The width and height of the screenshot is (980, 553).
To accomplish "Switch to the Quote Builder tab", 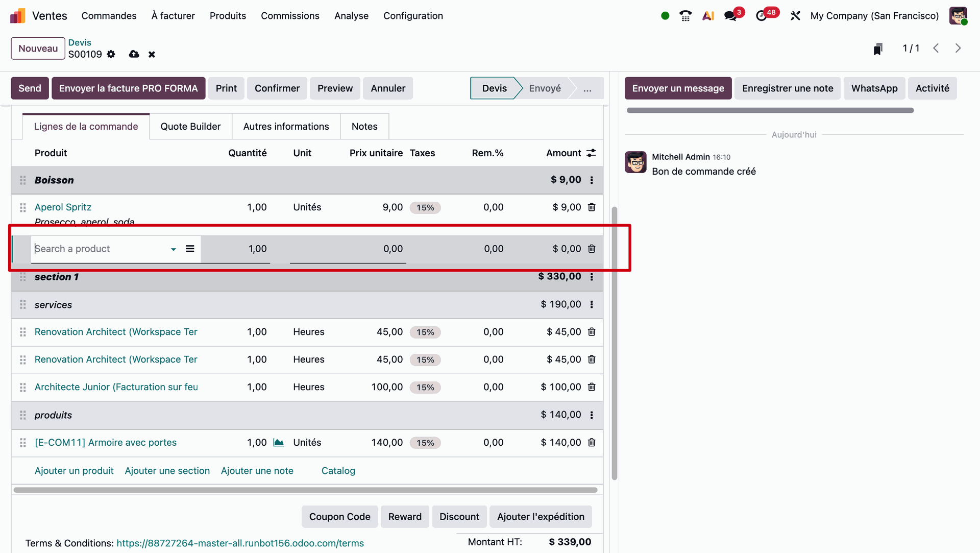I will coord(190,127).
